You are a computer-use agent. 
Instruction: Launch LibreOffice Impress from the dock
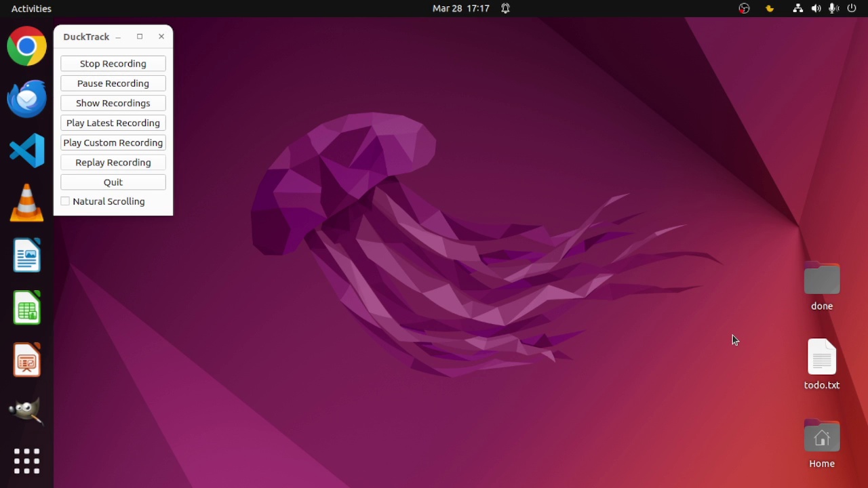click(27, 359)
